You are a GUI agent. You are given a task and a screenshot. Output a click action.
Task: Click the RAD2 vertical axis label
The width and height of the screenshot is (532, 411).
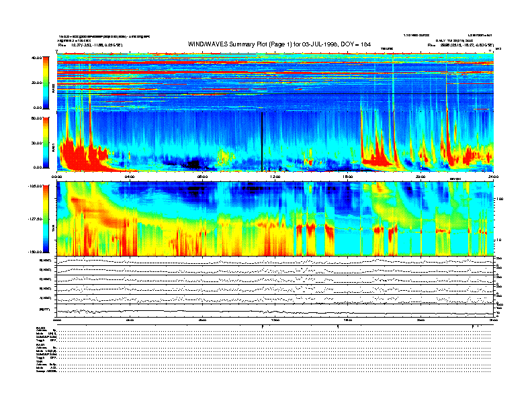click(x=53, y=89)
